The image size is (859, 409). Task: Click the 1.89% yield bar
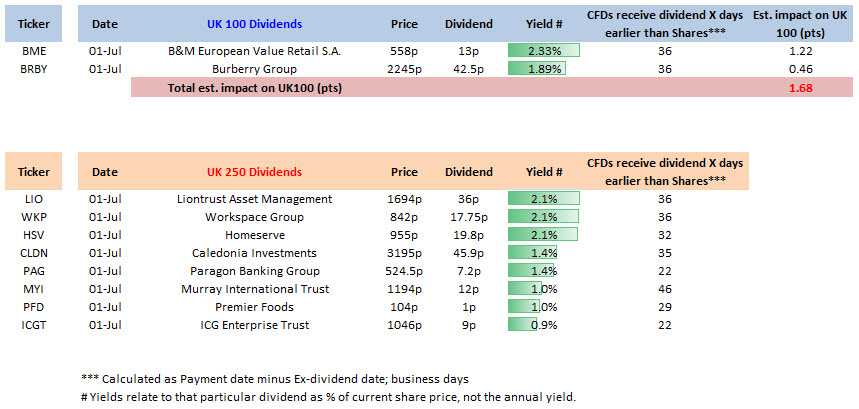[x=537, y=70]
